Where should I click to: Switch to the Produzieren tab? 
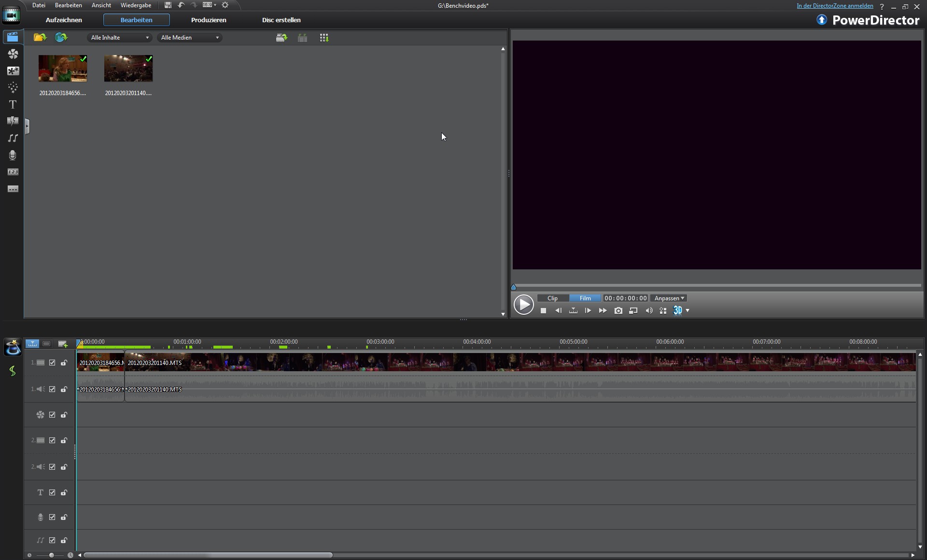pyautogui.click(x=209, y=20)
